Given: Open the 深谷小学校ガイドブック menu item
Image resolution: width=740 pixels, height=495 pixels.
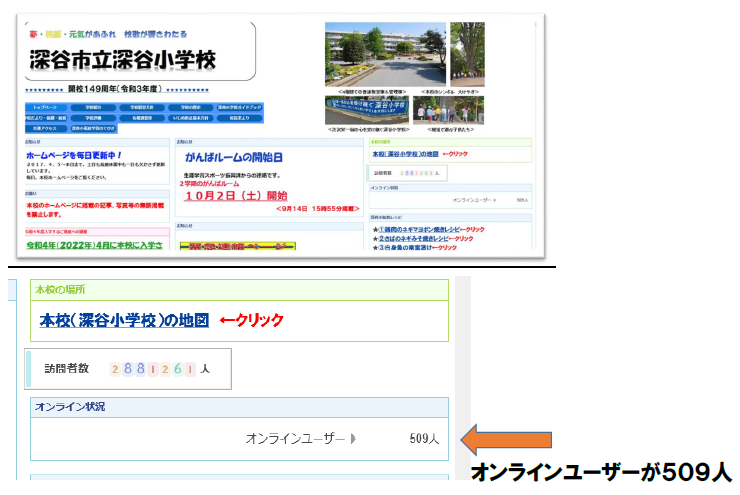Looking at the screenshot, I should tap(239, 108).
